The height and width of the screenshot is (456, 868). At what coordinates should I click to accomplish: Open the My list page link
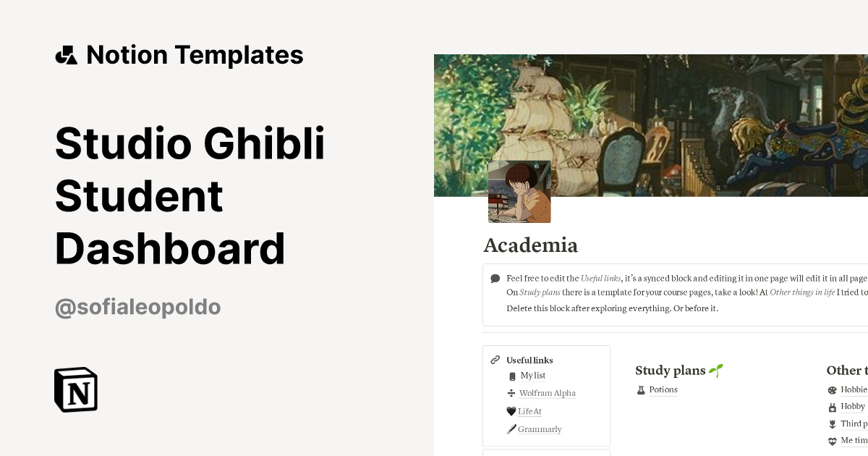click(x=533, y=376)
